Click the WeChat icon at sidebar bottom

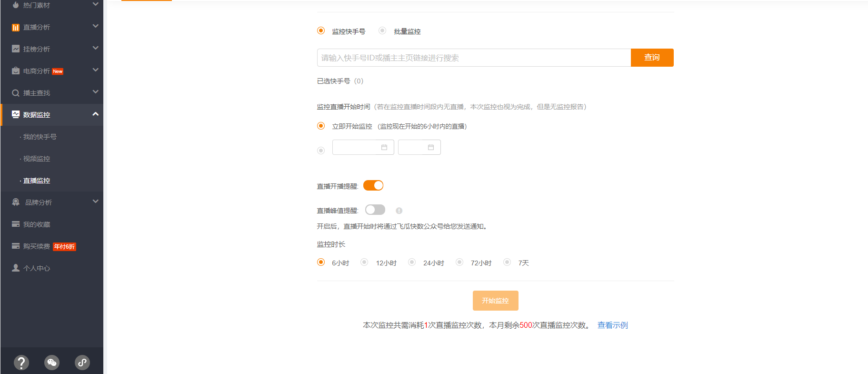[x=52, y=363]
